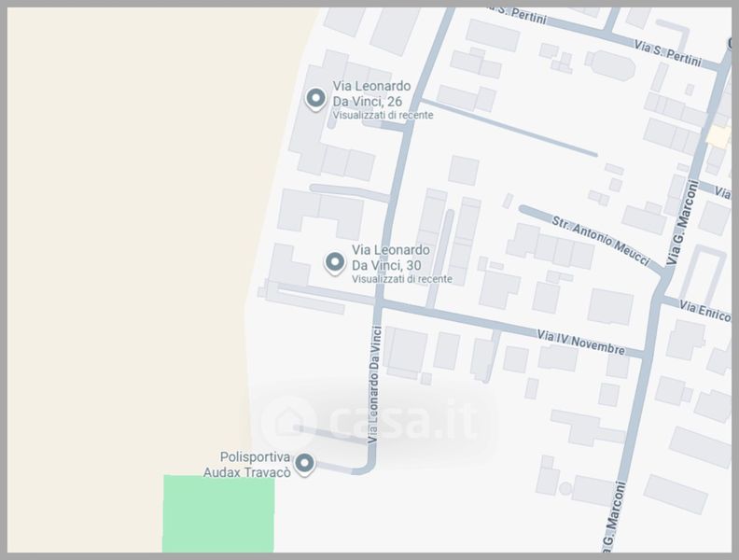Image resolution: width=739 pixels, height=560 pixels.
Task: Click 'Visualizzati di recente' under number 26
Action: (383, 115)
